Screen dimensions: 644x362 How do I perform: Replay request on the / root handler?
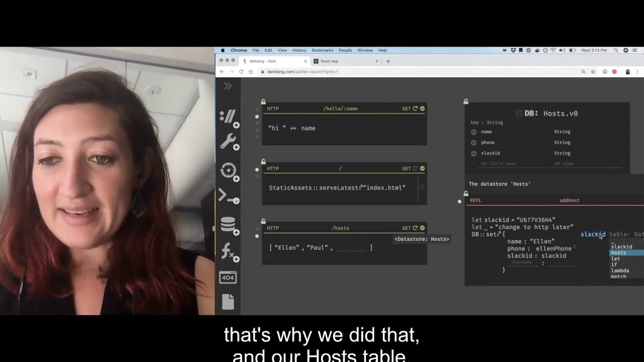415,168
